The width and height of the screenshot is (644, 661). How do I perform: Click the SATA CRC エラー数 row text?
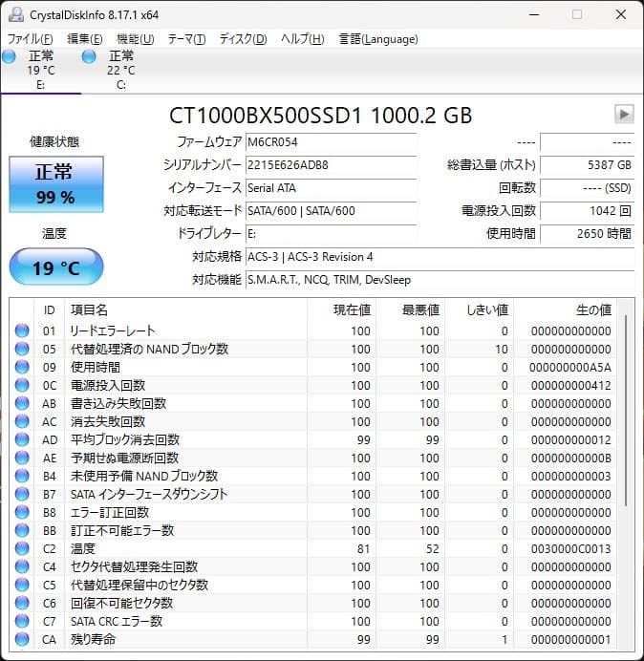pyautogui.click(x=117, y=622)
